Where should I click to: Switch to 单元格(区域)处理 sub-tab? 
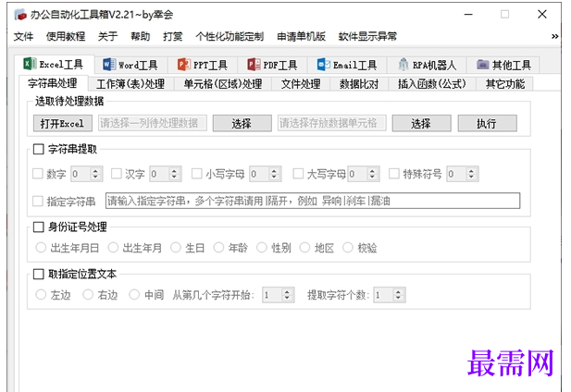coord(223,84)
